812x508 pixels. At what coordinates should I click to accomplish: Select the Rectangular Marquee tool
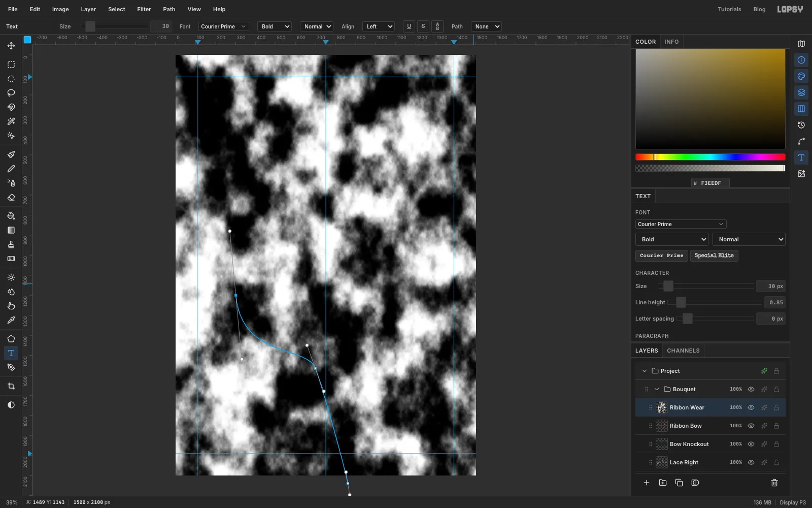(11, 65)
